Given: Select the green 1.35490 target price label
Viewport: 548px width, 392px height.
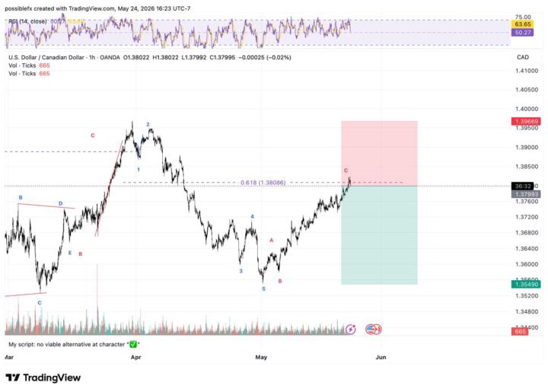Looking at the screenshot, I should [527, 284].
